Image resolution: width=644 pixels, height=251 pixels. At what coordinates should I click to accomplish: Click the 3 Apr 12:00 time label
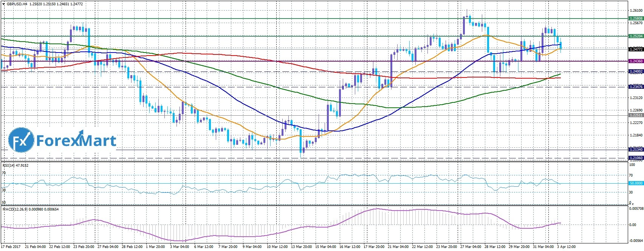[567, 247]
